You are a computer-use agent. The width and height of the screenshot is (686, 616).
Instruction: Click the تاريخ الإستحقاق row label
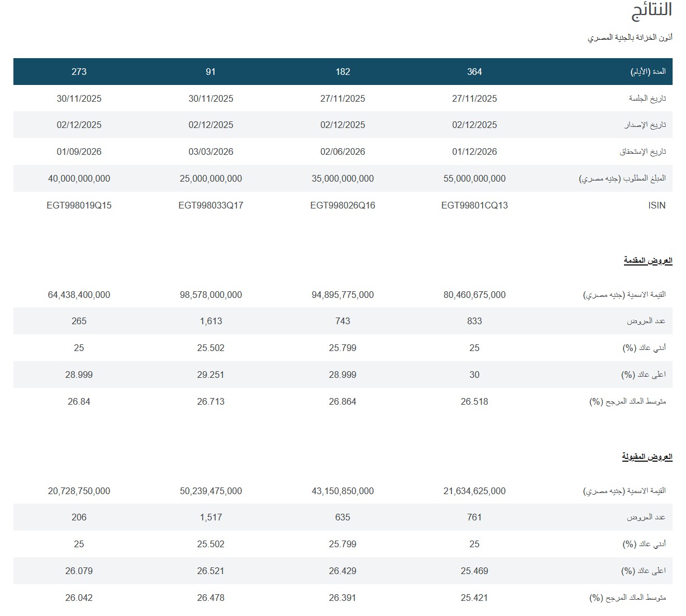(642, 152)
